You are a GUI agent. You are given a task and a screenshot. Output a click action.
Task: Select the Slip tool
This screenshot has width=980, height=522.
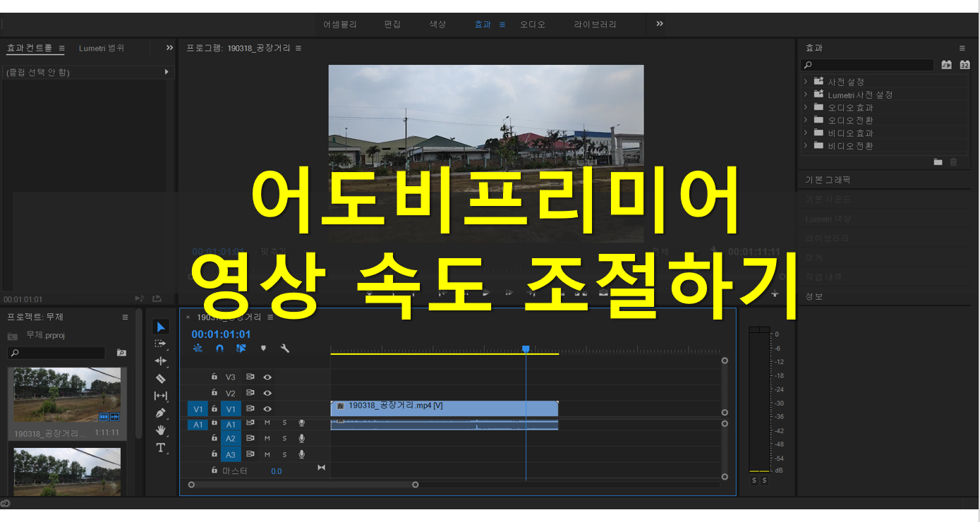coord(161,396)
